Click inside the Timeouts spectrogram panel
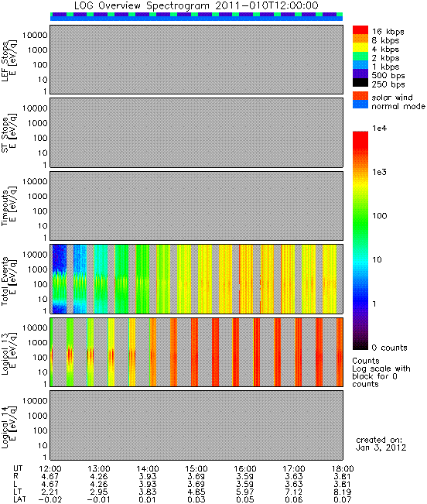The height and width of the screenshot is (504, 427). (x=196, y=206)
